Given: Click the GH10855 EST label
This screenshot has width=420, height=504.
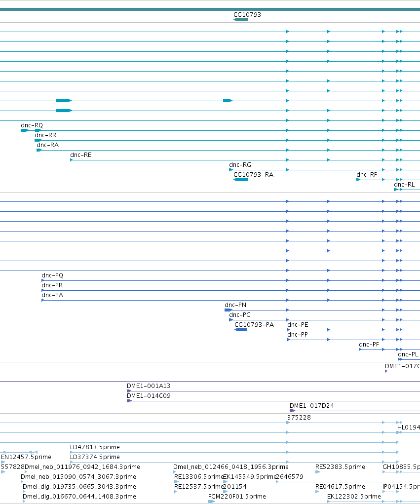Looking at the screenshot, I should [401, 467].
